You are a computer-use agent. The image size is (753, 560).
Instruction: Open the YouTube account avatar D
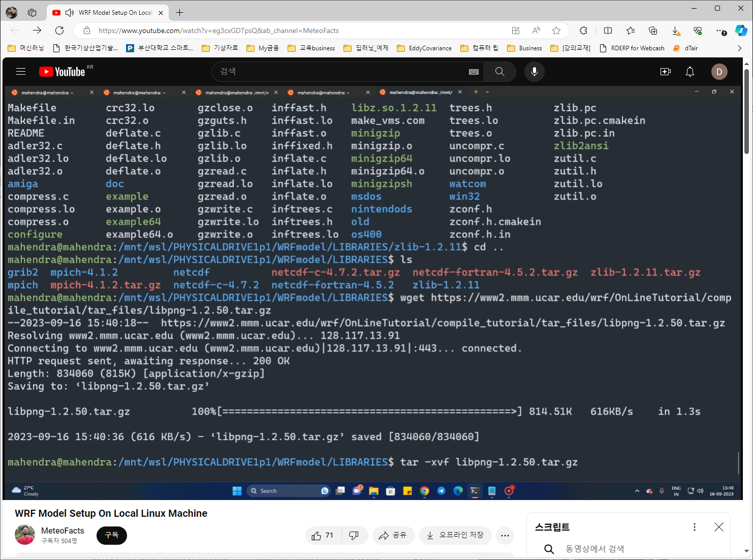tap(719, 72)
